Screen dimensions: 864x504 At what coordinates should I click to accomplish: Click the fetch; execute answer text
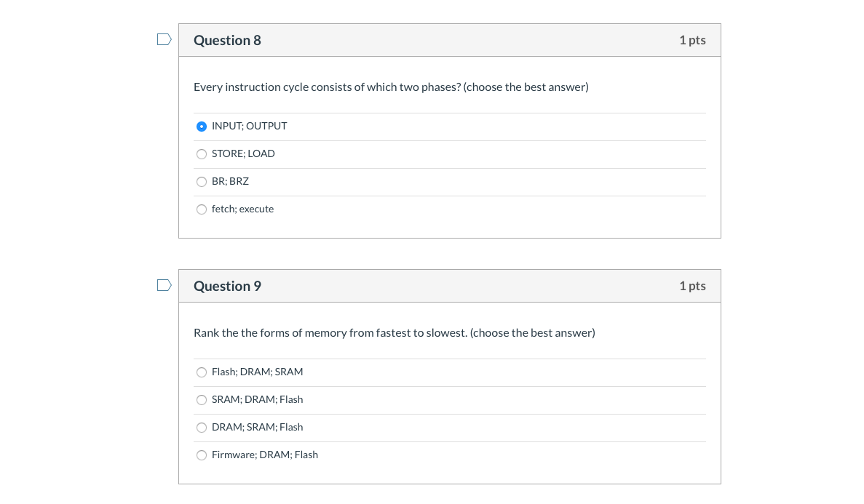(242, 209)
